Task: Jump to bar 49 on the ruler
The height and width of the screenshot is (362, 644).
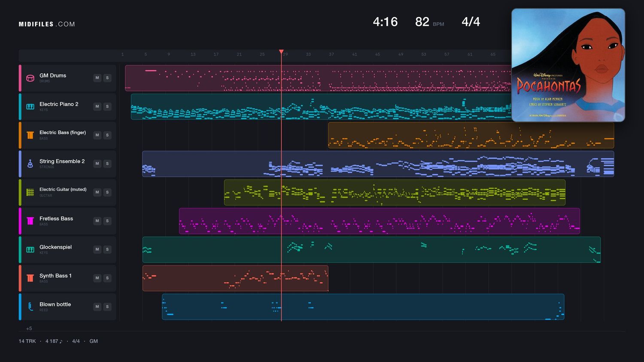Action: point(401,54)
